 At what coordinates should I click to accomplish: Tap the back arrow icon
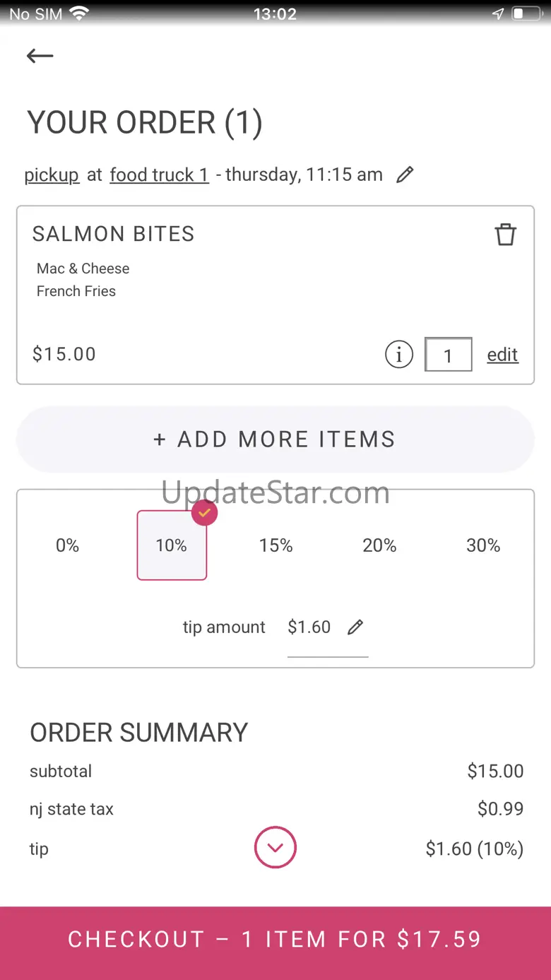pyautogui.click(x=40, y=56)
